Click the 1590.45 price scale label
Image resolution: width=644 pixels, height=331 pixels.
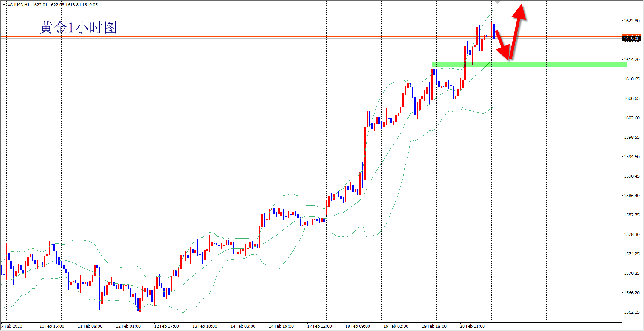(x=631, y=176)
